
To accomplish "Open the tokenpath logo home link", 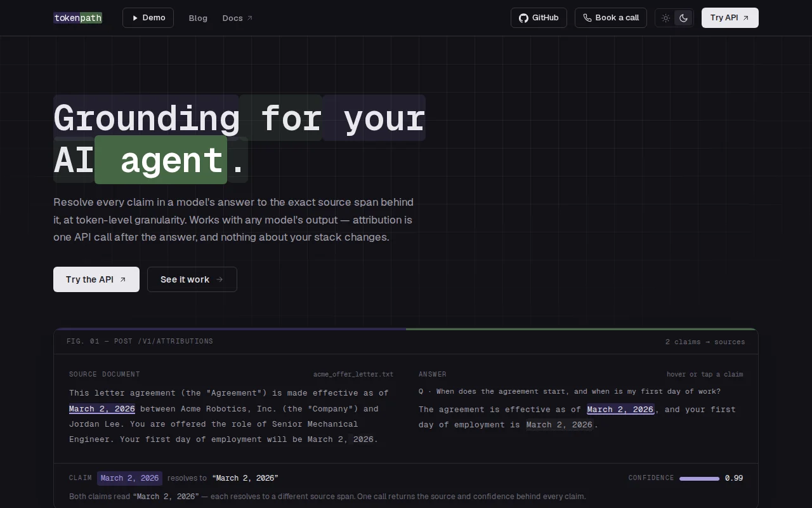I will (77, 18).
